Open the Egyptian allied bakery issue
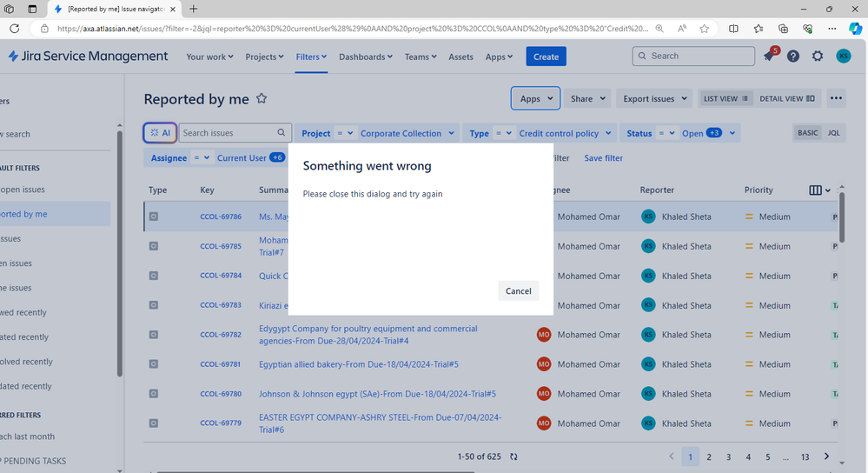868x473 pixels. coord(359,364)
